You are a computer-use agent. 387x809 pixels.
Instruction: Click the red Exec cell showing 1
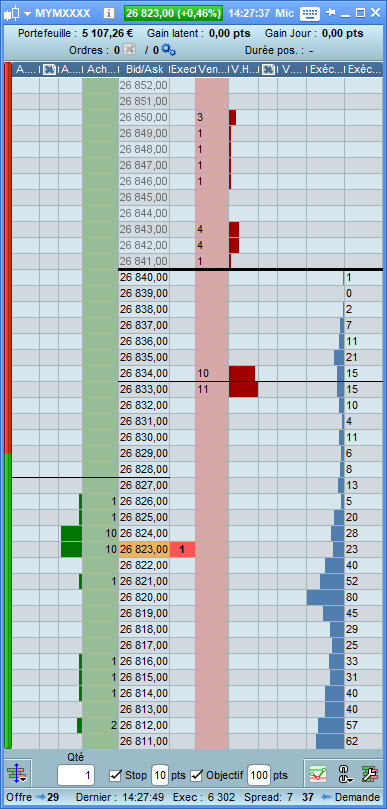pyautogui.click(x=182, y=549)
